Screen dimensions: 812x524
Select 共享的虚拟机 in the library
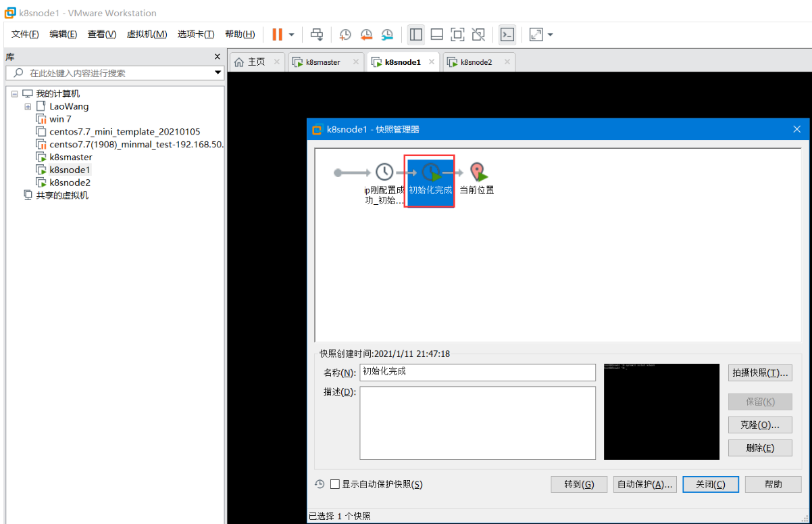tap(62, 195)
